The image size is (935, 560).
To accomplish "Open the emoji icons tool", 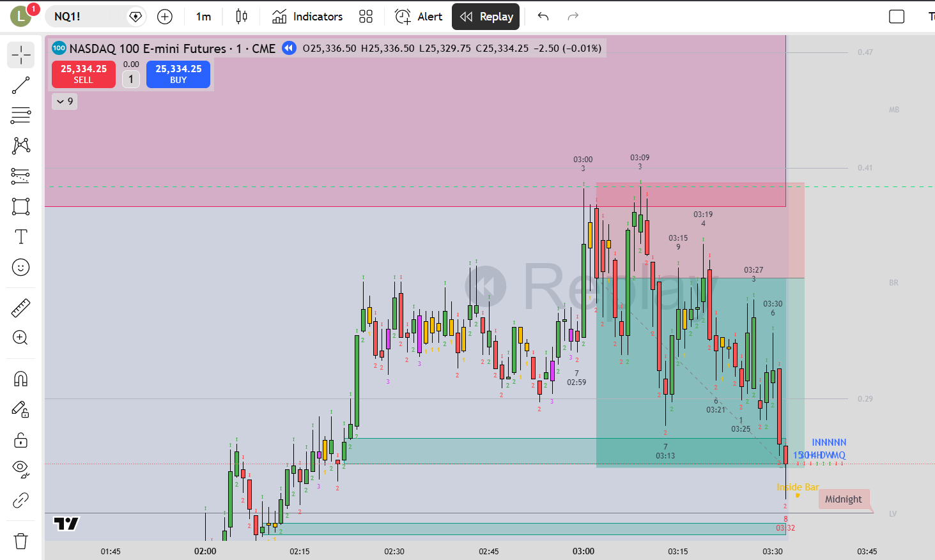I will pyautogui.click(x=21, y=267).
